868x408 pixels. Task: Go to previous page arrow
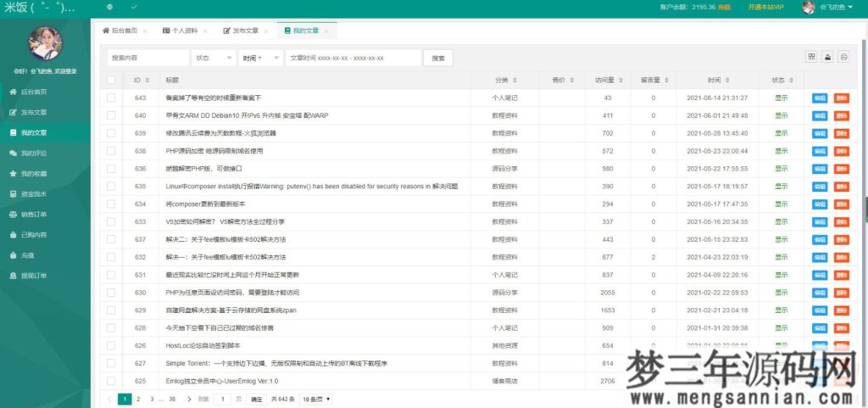click(109, 399)
